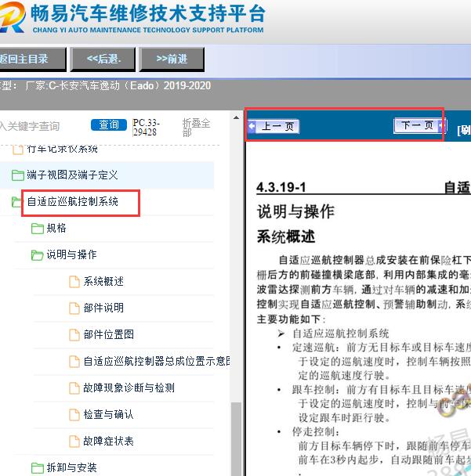The width and height of the screenshot is (471, 476).
Task: Open the 故障症状表 page
Action: [108, 441]
